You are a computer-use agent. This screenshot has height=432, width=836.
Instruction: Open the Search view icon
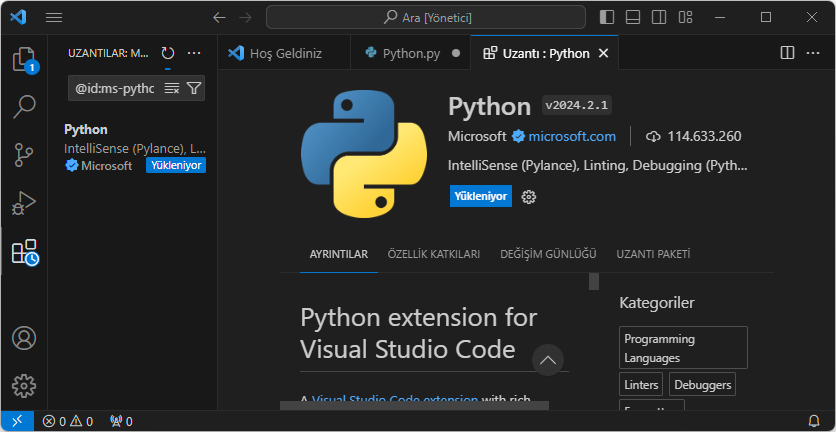point(24,106)
